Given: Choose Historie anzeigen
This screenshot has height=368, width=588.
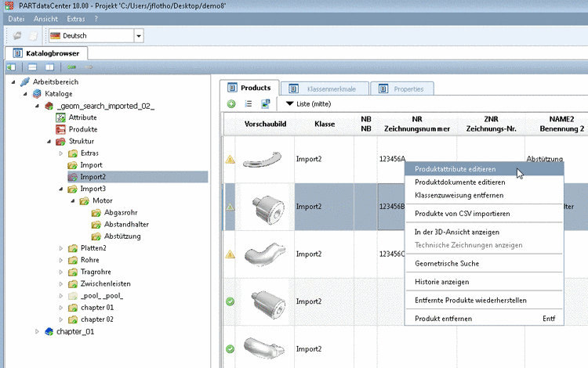Looking at the screenshot, I should [485, 282].
